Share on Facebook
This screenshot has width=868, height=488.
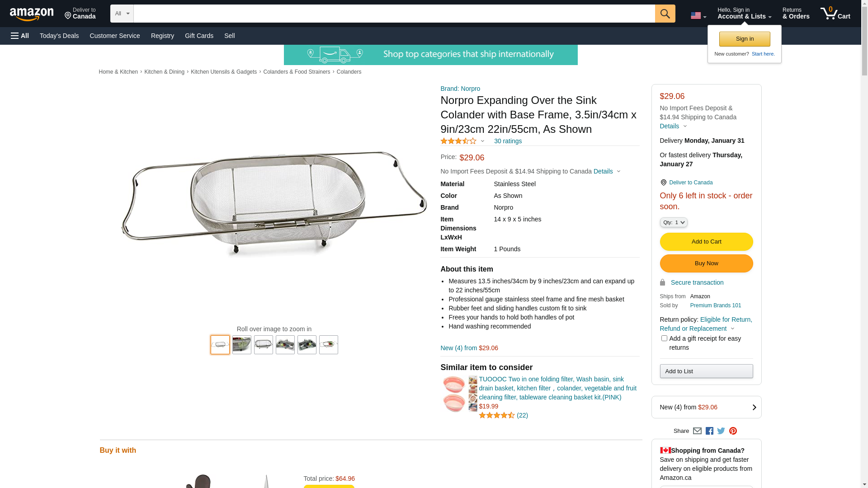pyautogui.click(x=709, y=431)
